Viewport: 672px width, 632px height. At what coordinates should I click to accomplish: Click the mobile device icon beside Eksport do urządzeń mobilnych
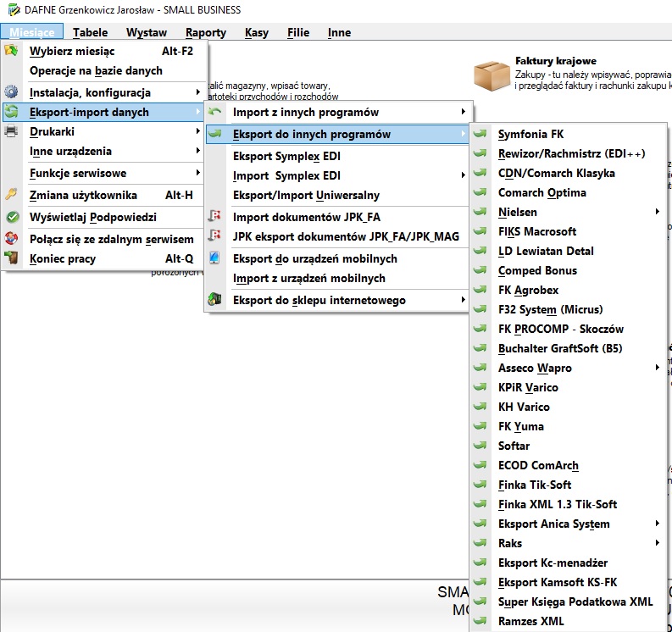[214, 258]
